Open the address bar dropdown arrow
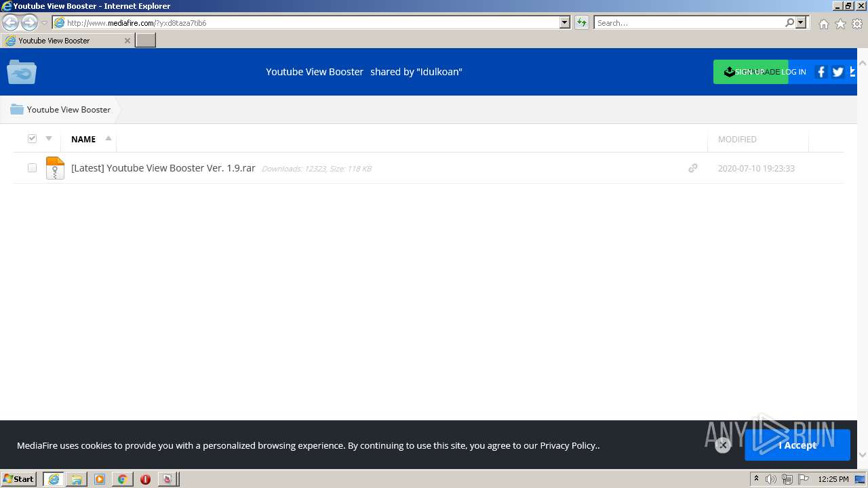The width and height of the screenshot is (868, 488). (x=565, y=22)
